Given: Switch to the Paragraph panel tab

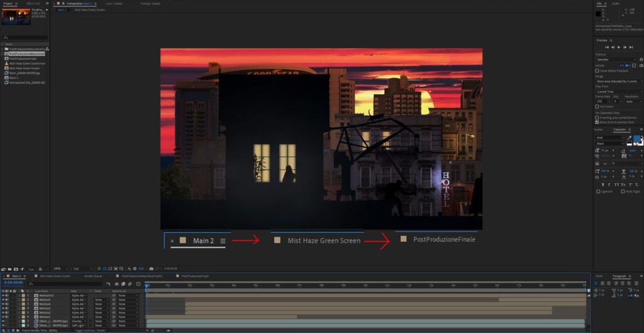Looking at the screenshot, I should pos(619,276).
